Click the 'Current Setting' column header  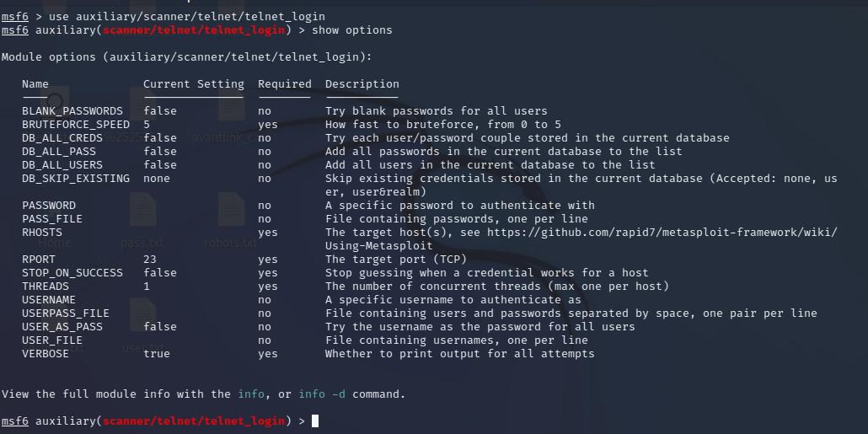[193, 84]
